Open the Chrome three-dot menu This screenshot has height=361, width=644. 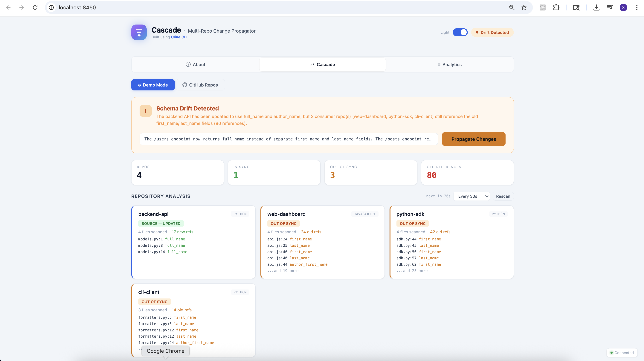tap(637, 7)
